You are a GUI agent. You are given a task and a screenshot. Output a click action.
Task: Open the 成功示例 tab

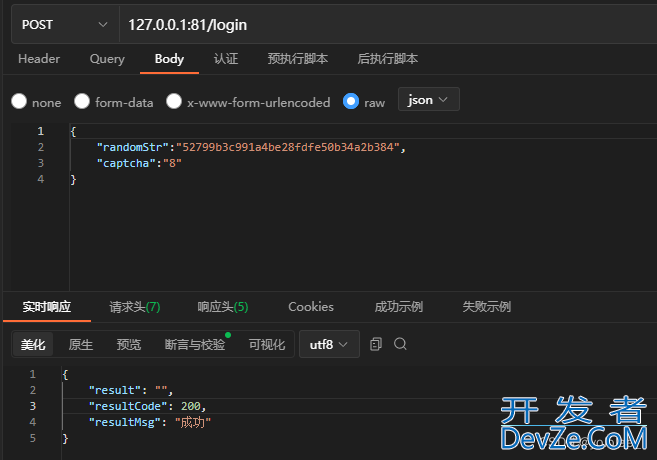point(399,307)
